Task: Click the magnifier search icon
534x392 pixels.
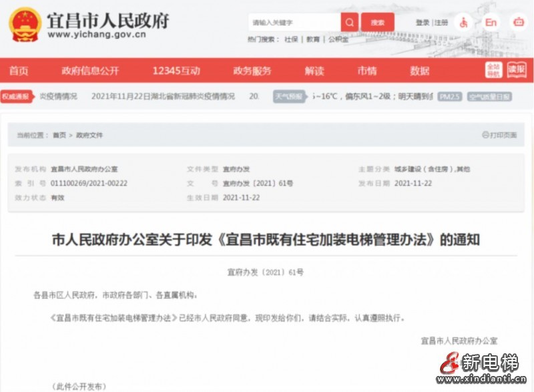Action: click(x=350, y=21)
